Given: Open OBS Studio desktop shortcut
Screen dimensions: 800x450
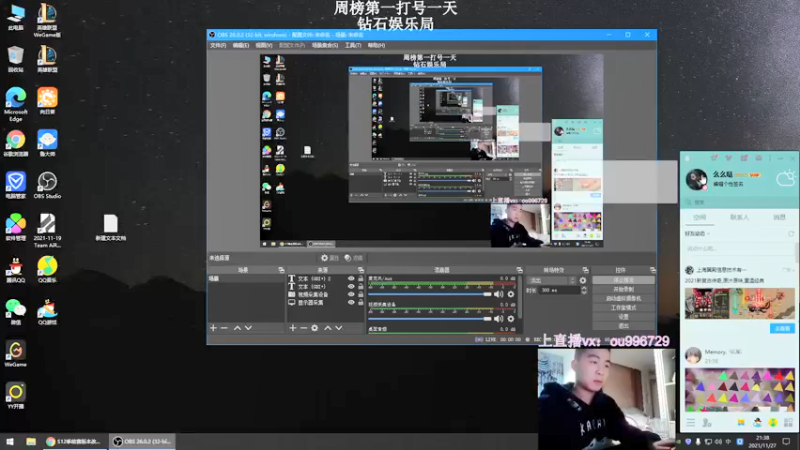Looking at the screenshot, I should 47,185.
